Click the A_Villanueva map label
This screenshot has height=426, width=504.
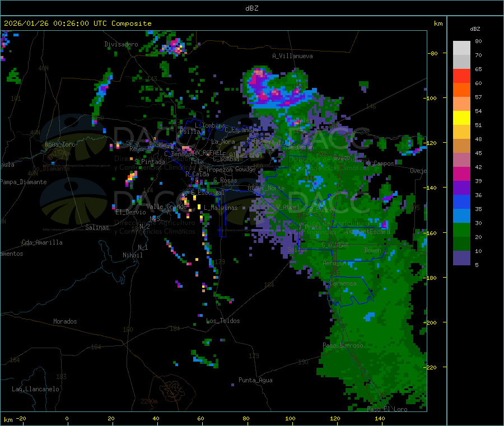(292, 56)
